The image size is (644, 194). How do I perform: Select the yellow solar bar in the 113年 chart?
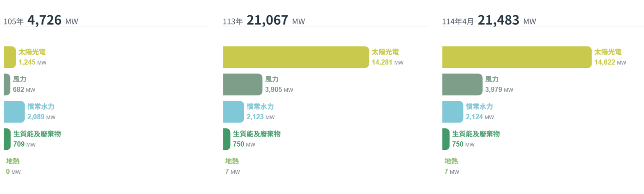[296, 57]
